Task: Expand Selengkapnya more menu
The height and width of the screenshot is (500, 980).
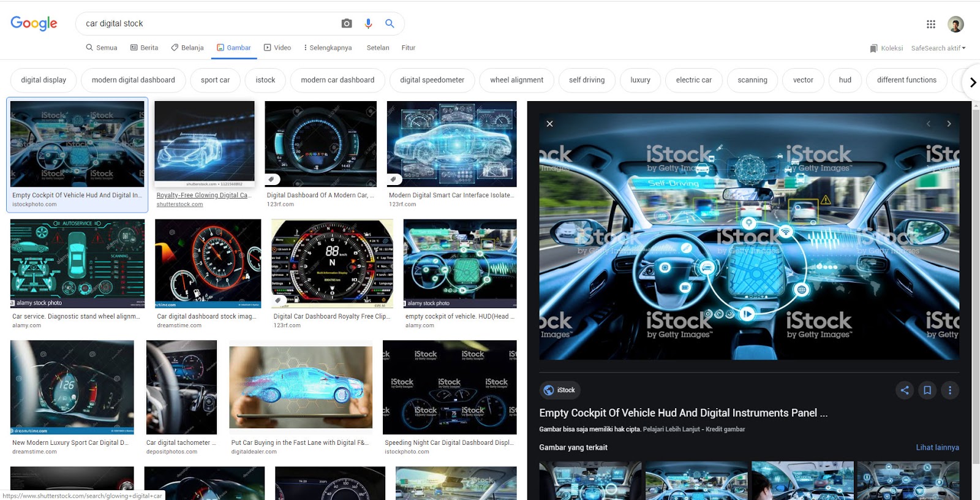Action: (328, 48)
